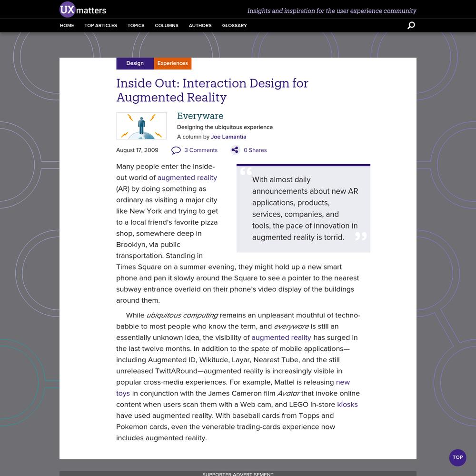Image resolution: width=476 pixels, height=476 pixels.
Task: Open the new toys link
Action: 343,382
